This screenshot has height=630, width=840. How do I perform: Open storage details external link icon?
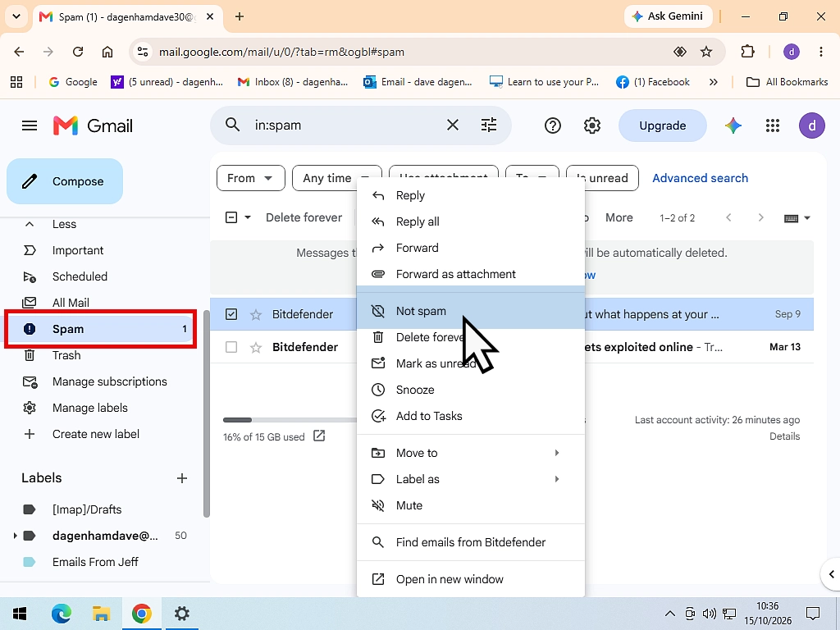point(319,436)
